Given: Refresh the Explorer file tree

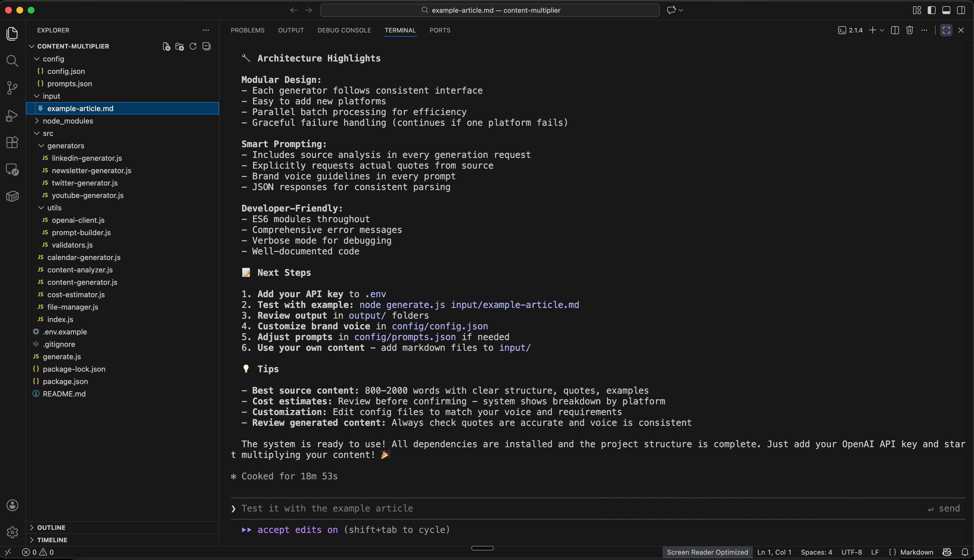Looking at the screenshot, I should click(193, 47).
